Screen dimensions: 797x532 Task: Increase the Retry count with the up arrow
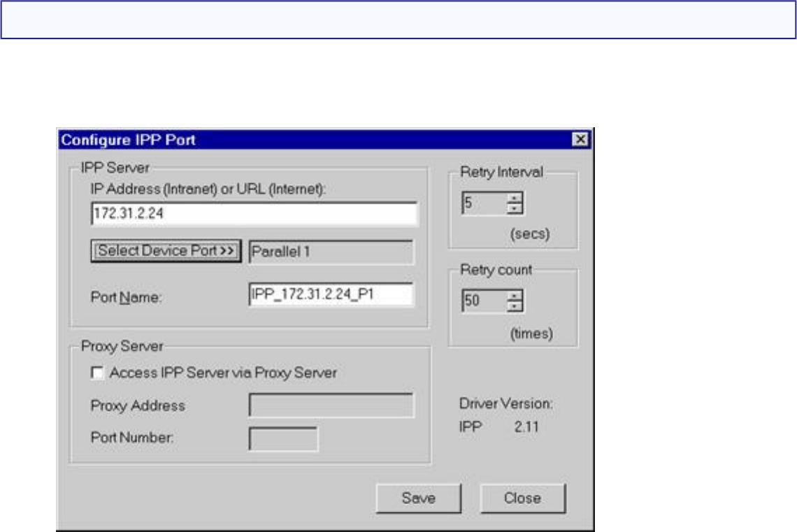(x=515, y=296)
